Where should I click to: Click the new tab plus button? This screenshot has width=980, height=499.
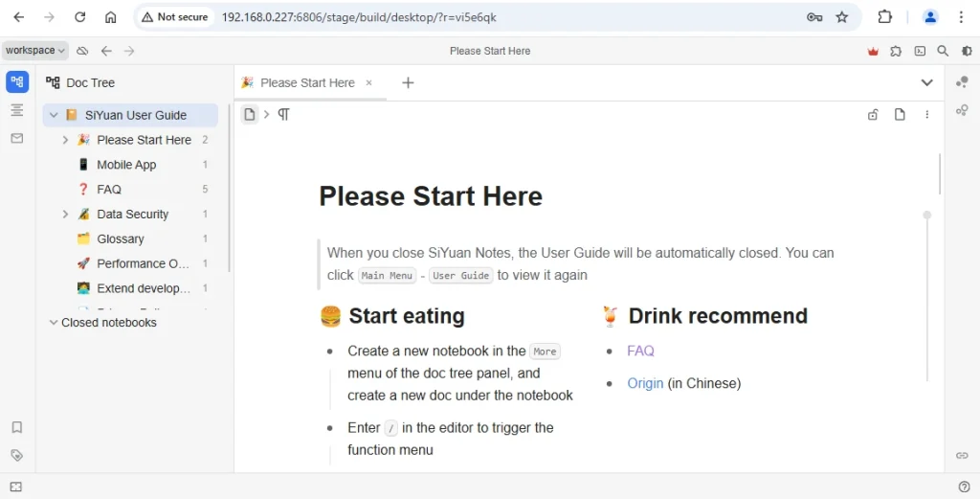pos(408,83)
